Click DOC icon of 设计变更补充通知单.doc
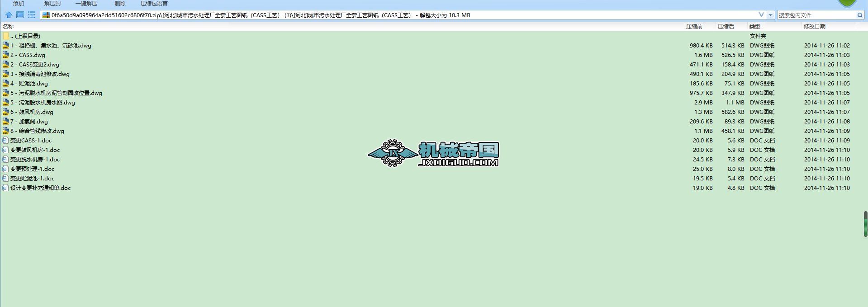Screen dimensions: 868x307 tap(5, 188)
